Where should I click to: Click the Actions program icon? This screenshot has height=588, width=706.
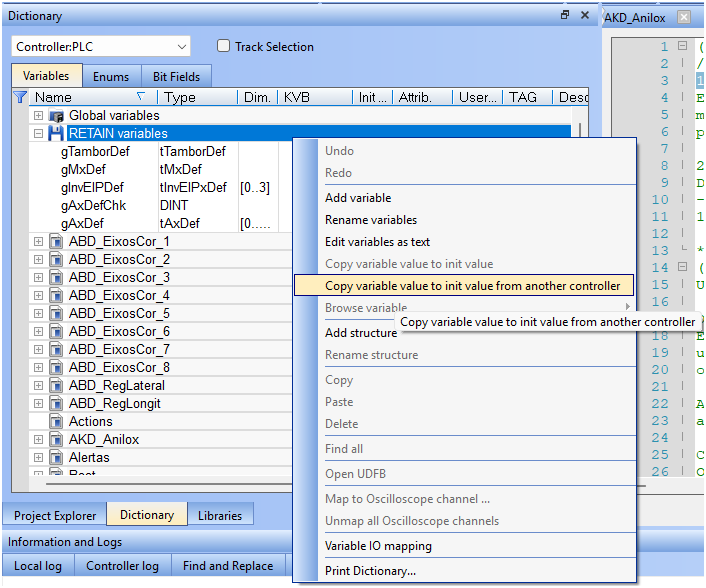coord(56,422)
